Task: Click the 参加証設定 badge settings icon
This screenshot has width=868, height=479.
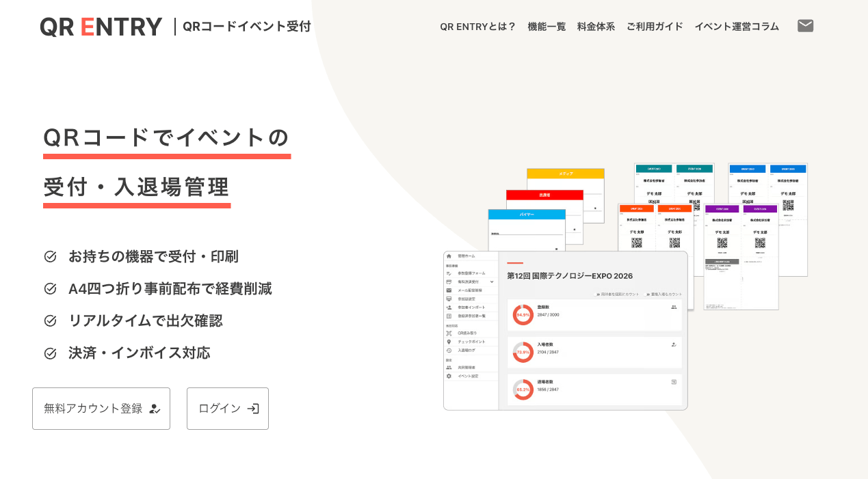Action: click(449, 299)
